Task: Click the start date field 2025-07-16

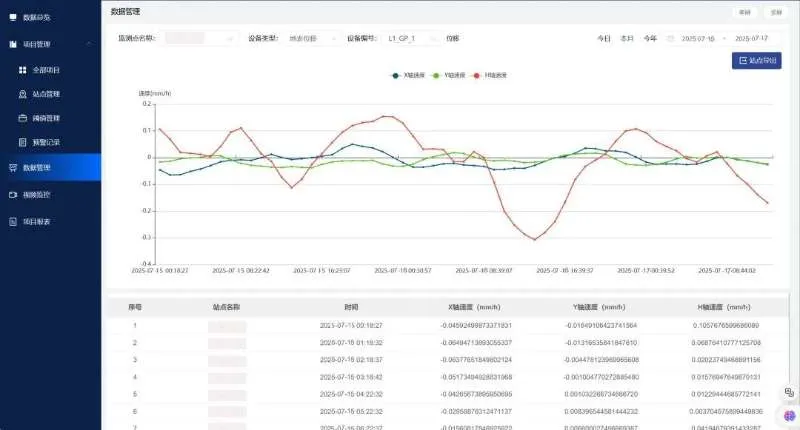Action: tap(698, 38)
